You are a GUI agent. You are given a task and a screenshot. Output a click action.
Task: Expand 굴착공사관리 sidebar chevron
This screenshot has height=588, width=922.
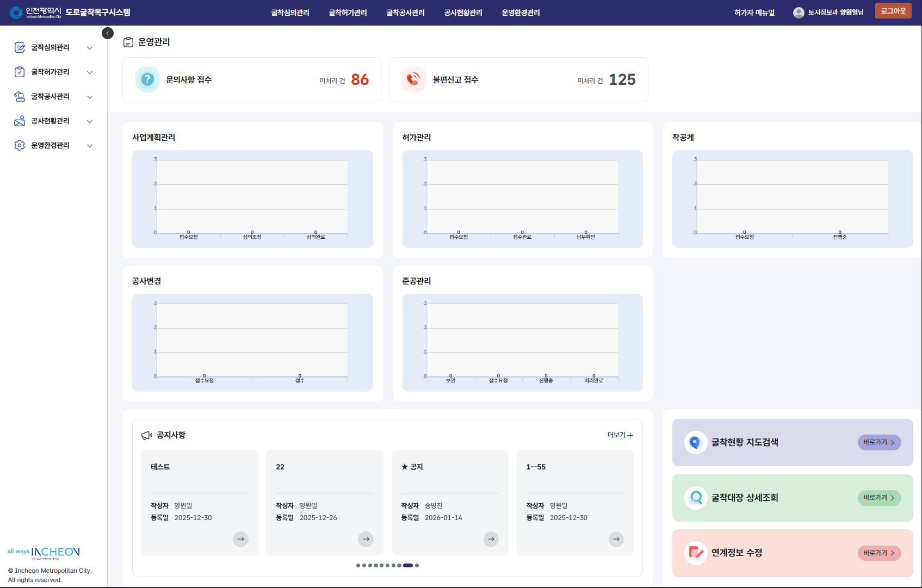tap(90, 97)
